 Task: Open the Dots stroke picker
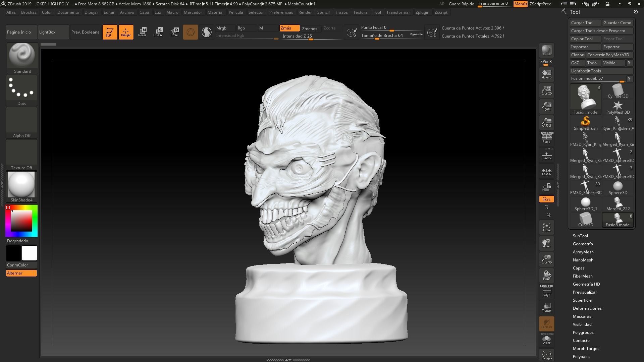click(22, 90)
